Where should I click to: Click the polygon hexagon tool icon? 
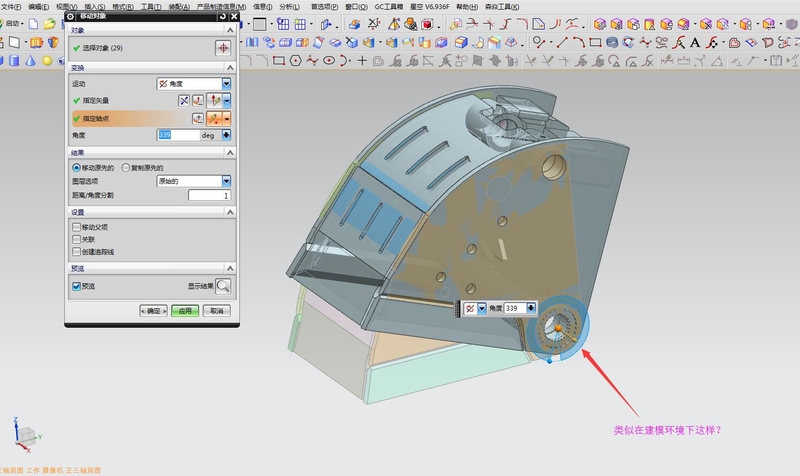click(x=295, y=61)
